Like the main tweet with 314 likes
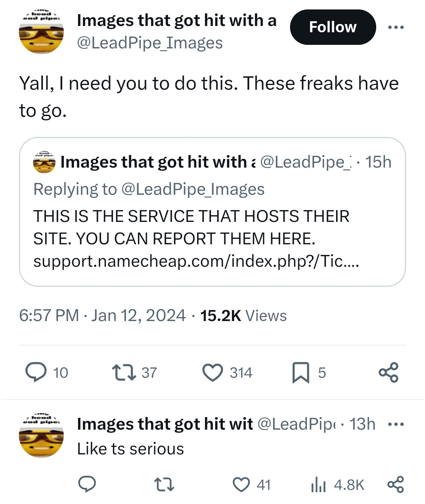This screenshot has height=504, width=425. pos(213,372)
